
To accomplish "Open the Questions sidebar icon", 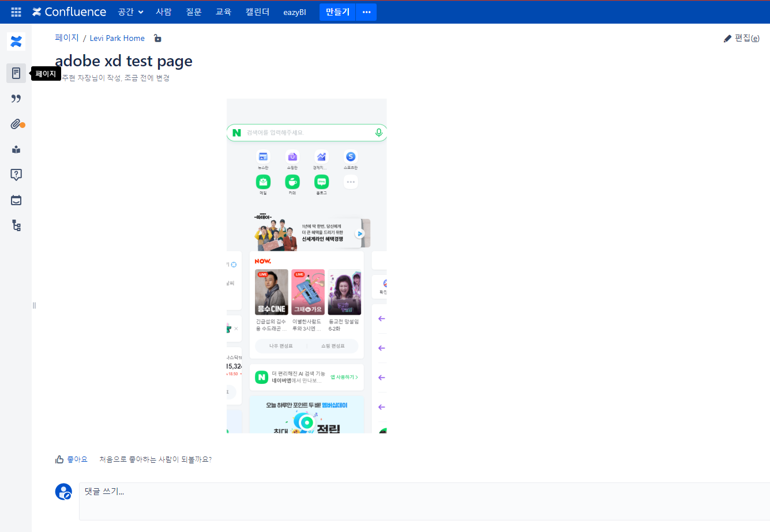I will point(16,175).
